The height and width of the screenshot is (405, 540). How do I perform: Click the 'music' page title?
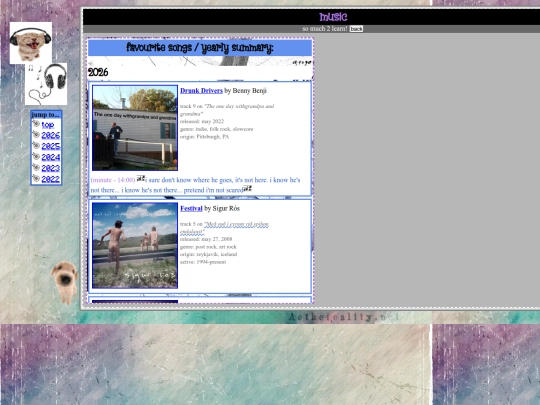pyautogui.click(x=333, y=17)
